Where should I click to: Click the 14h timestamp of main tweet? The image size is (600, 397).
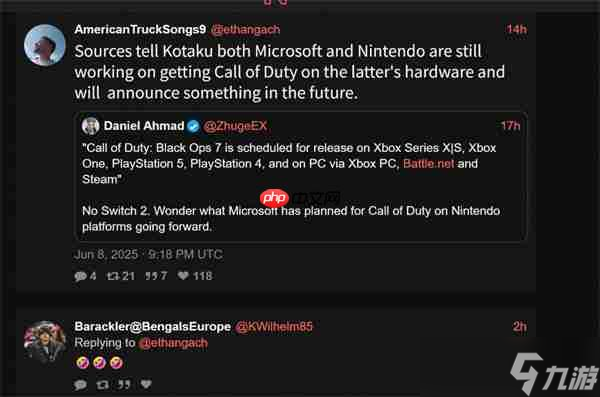517,29
